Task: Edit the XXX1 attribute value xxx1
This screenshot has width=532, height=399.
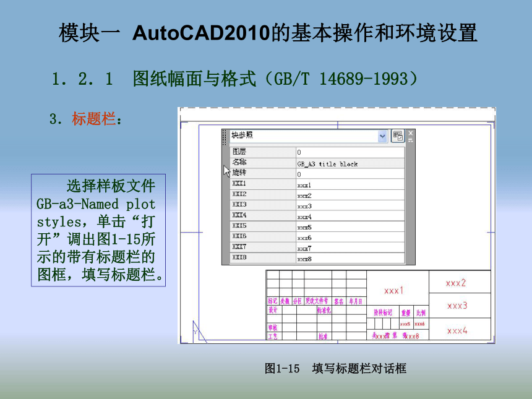Action: pos(351,185)
